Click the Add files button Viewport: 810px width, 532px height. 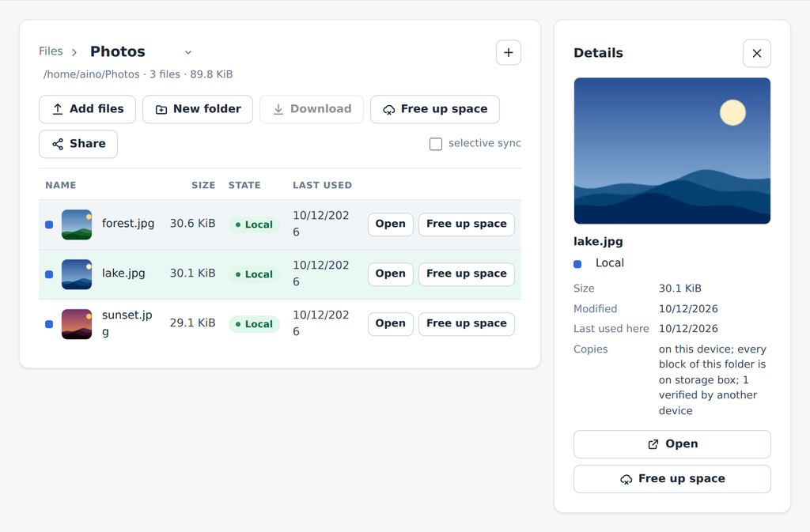coord(87,109)
